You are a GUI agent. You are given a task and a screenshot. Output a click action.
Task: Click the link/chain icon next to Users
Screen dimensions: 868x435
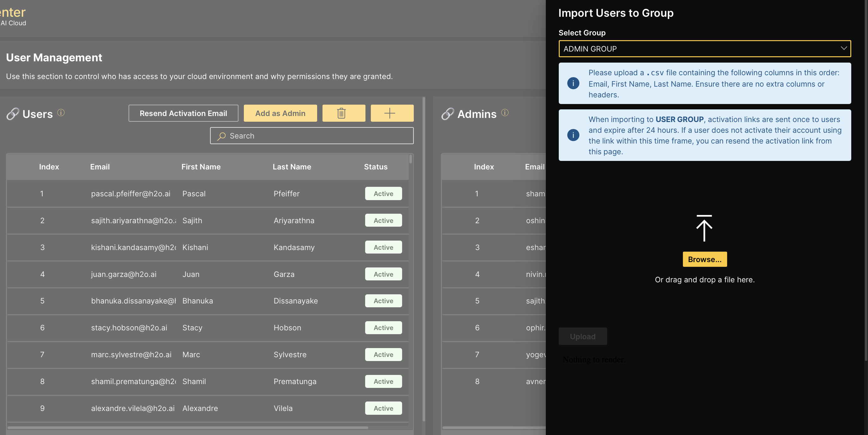point(12,115)
